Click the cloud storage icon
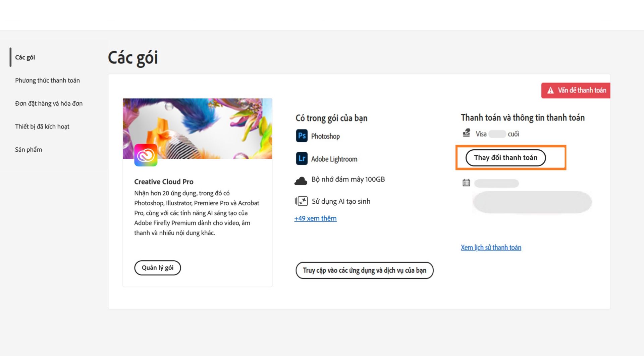The image size is (644, 356). coord(301,181)
